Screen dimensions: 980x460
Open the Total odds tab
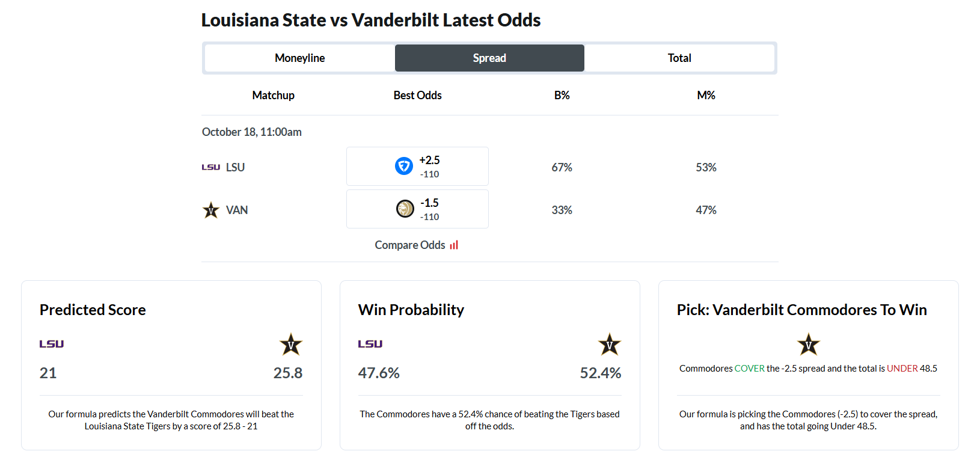679,58
